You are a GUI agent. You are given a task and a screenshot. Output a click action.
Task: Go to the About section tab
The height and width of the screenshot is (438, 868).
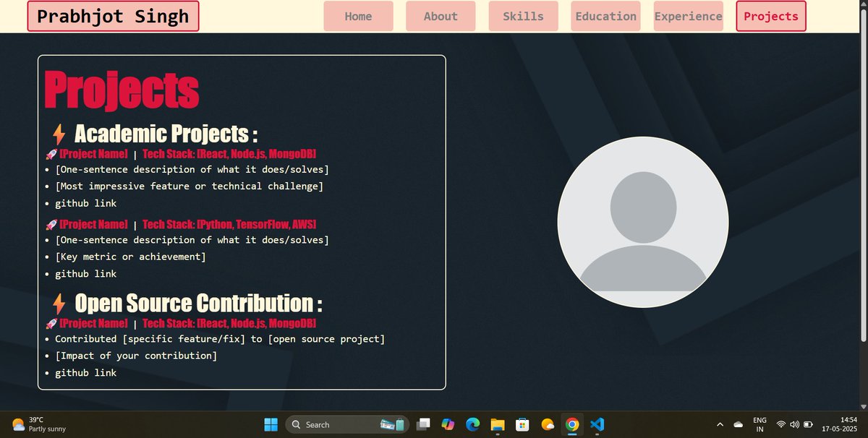pos(441,16)
